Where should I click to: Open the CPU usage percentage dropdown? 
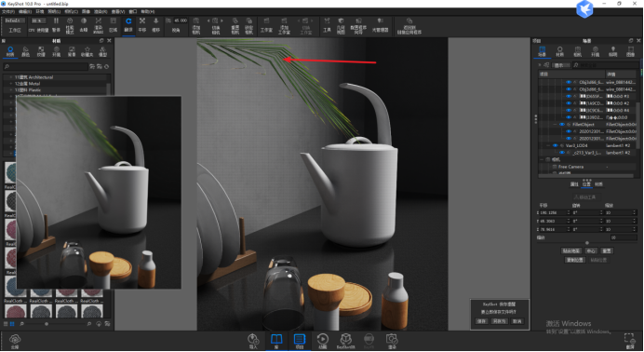[x=38, y=20]
